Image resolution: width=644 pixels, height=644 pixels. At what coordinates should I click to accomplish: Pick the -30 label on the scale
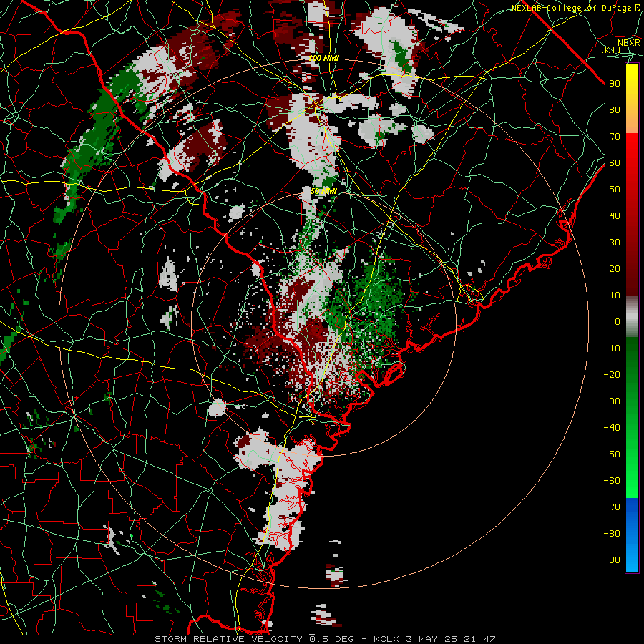[612, 401]
